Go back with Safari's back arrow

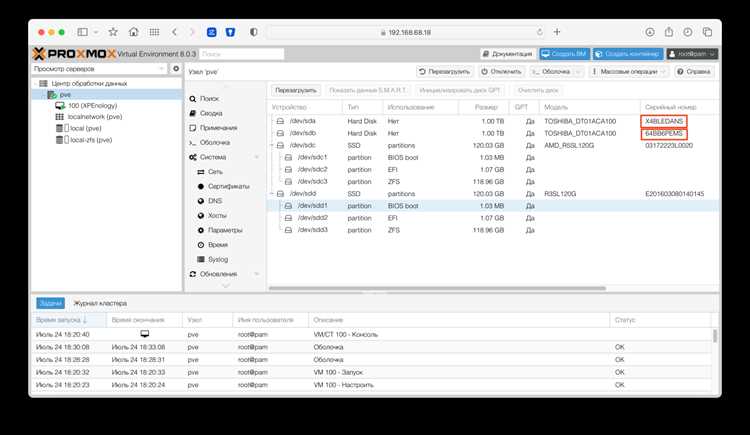[x=175, y=32]
